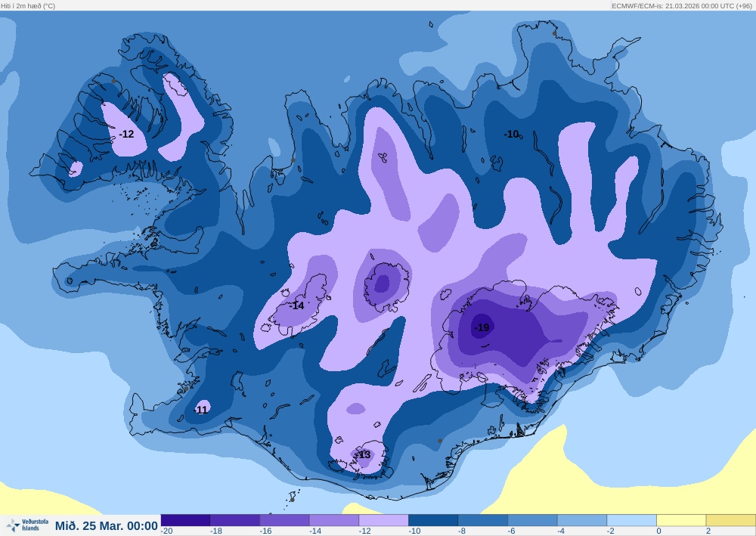Click the ECMWF/ECM-is model run label
This screenshot has width=756, height=536.
pyautogui.click(x=682, y=6)
